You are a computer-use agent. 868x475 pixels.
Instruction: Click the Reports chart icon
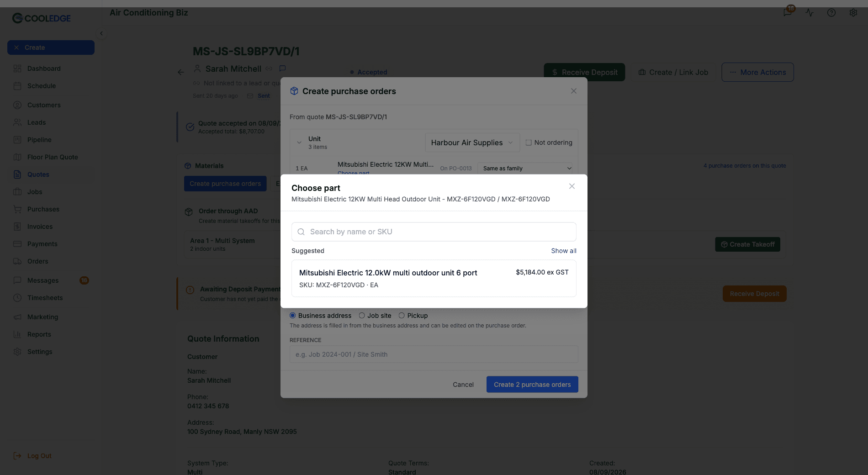17,334
